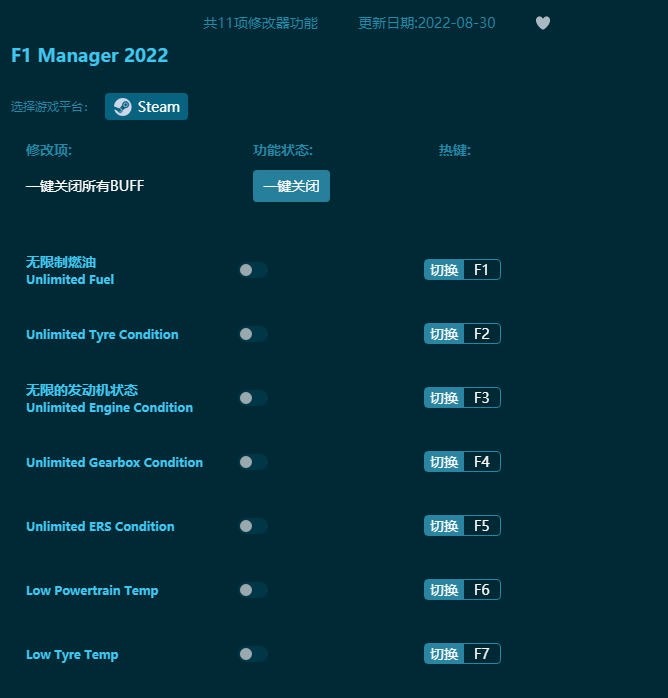Click the 切换 button for F6 hotkey

444,590
